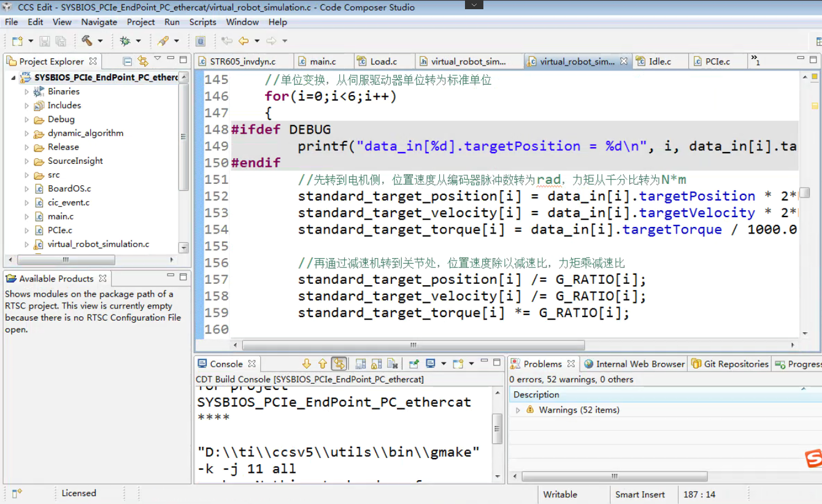The image size is (822, 504).
Task: Click Smart Insert status bar field
Action: click(640, 494)
